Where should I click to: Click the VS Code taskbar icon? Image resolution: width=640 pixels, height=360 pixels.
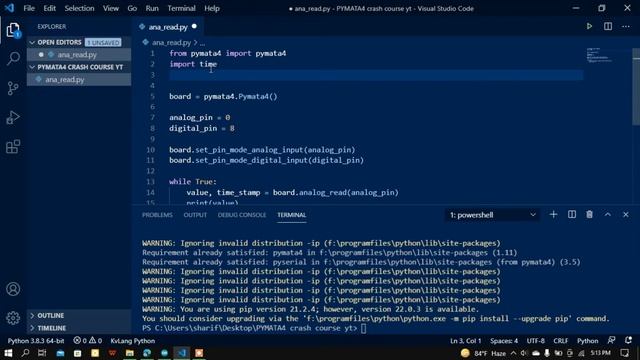tap(182, 353)
